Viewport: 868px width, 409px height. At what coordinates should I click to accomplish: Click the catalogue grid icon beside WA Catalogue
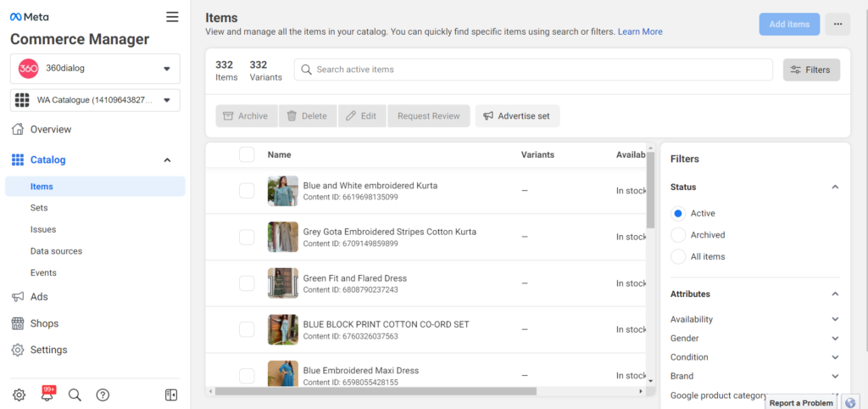pyautogui.click(x=21, y=100)
